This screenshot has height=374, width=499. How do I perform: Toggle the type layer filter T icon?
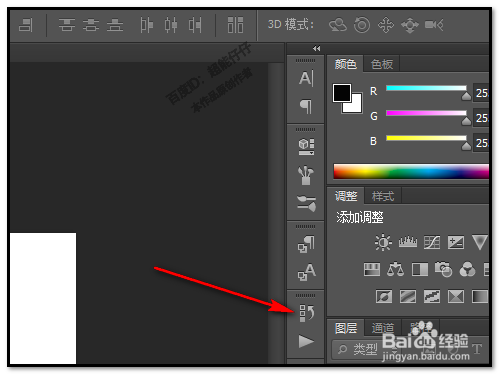pyautogui.click(x=477, y=350)
